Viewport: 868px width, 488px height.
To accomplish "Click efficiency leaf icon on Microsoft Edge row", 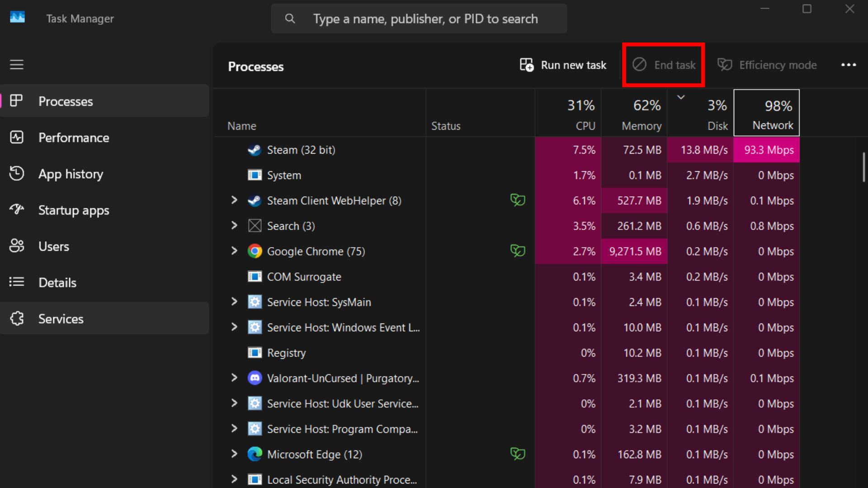I will click(518, 454).
